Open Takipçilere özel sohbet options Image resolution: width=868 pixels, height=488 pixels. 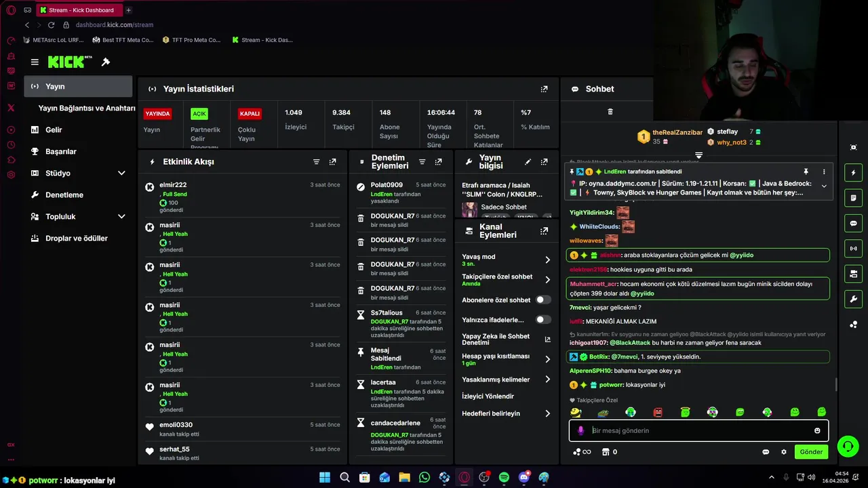coord(547,280)
